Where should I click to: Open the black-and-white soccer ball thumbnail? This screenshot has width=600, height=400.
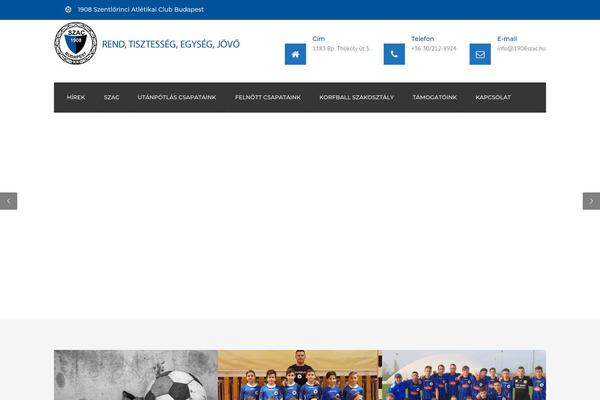(x=136, y=375)
